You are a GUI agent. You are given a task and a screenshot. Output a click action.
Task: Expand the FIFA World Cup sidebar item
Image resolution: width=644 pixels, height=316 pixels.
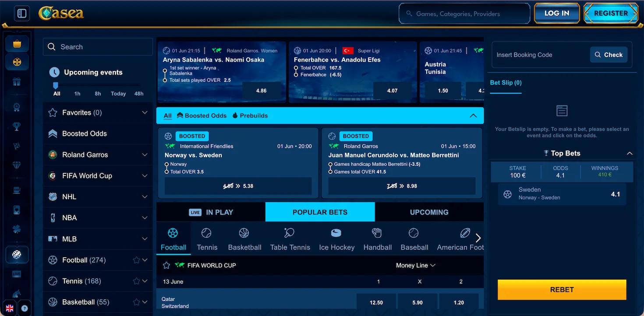click(145, 176)
